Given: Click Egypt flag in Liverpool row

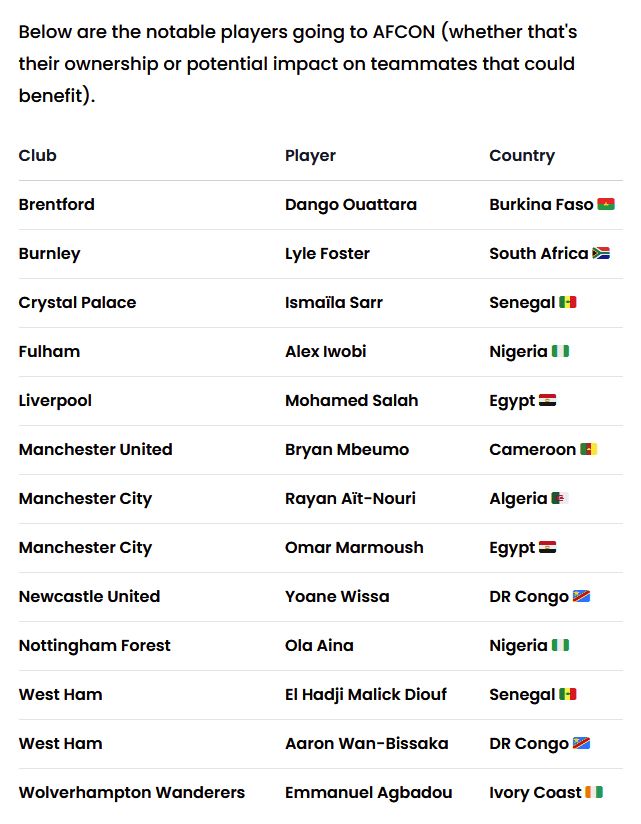Looking at the screenshot, I should (547, 400).
